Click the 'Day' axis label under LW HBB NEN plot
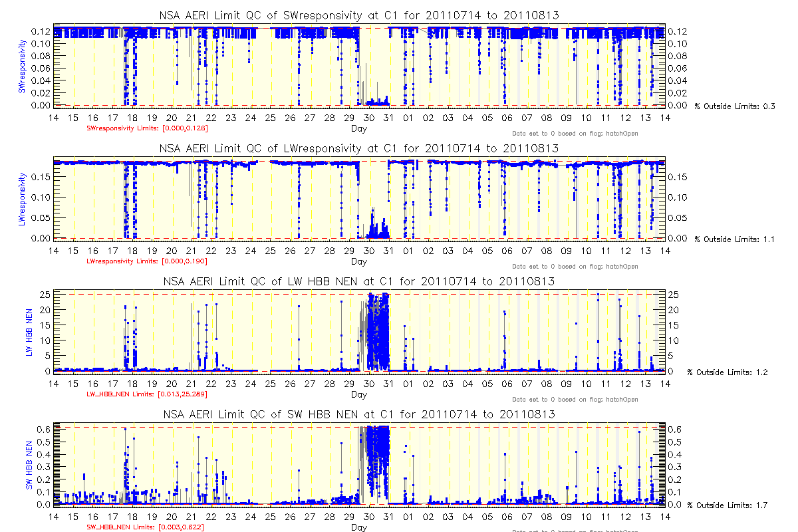This screenshot has width=798, height=532. (x=358, y=394)
